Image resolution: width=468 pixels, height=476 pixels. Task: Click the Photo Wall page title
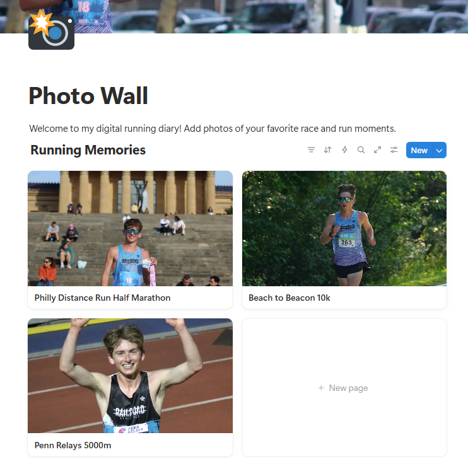(x=88, y=96)
